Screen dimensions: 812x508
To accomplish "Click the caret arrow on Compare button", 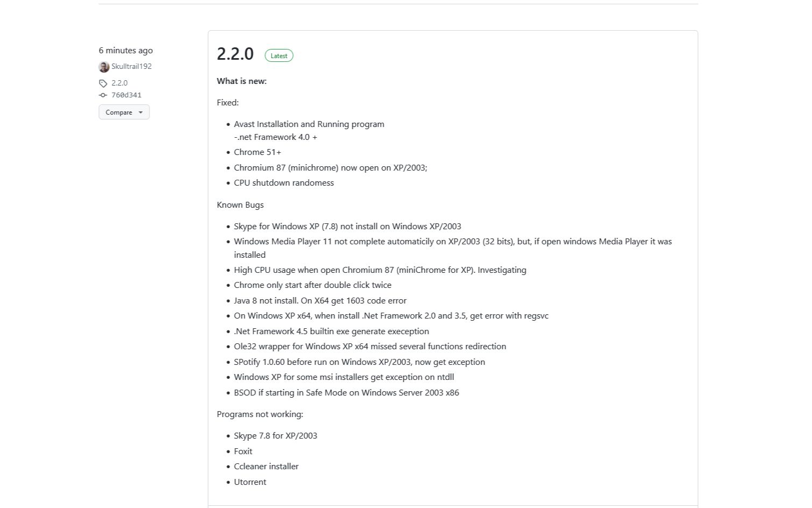I will (141, 112).
